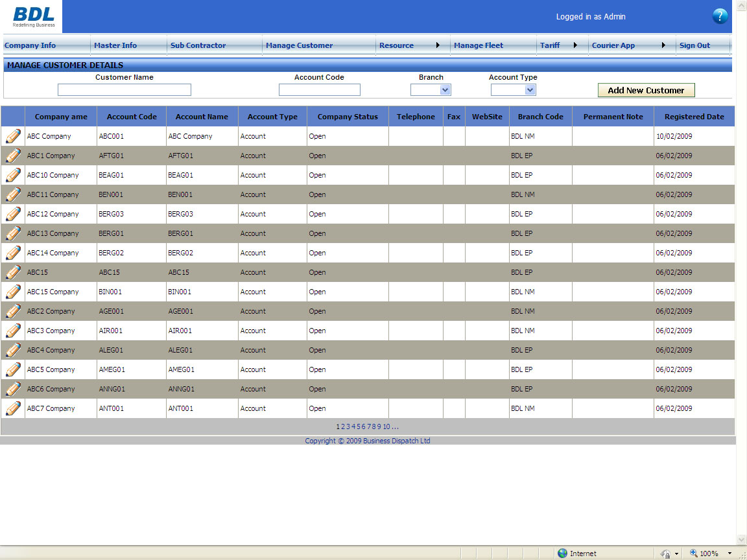Open edit pencil on ABC14 Company row
The width and height of the screenshot is (747, 560).
pyautogui.click(x=13, y=253)
